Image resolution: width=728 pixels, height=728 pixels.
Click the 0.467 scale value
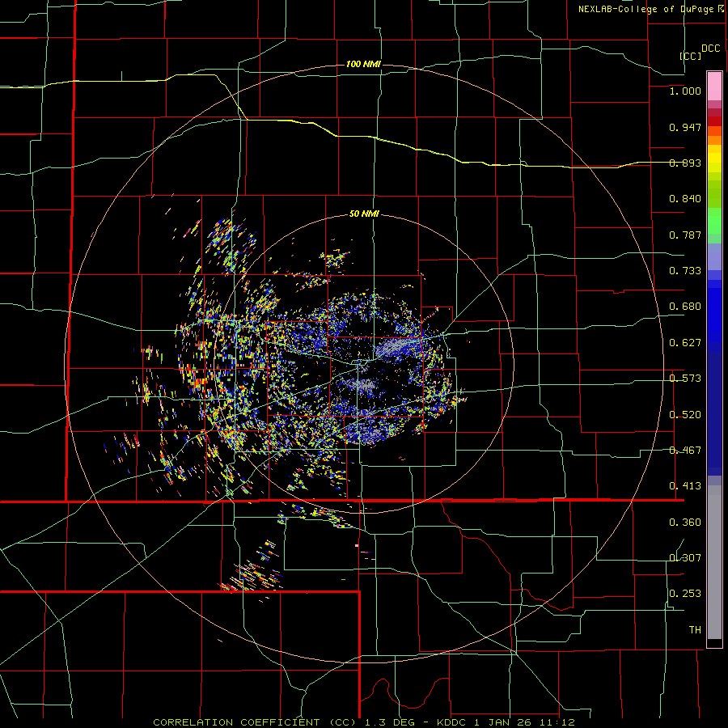(685, 451)
